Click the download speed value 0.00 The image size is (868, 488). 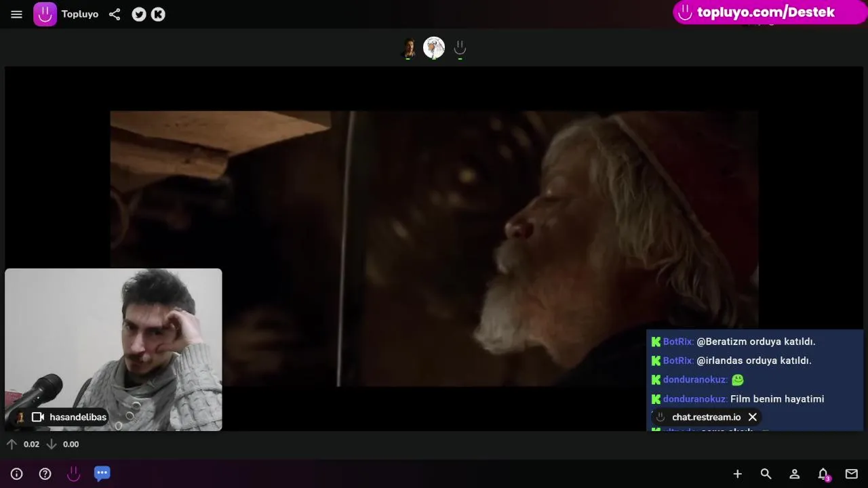click(x=71, y=444)
